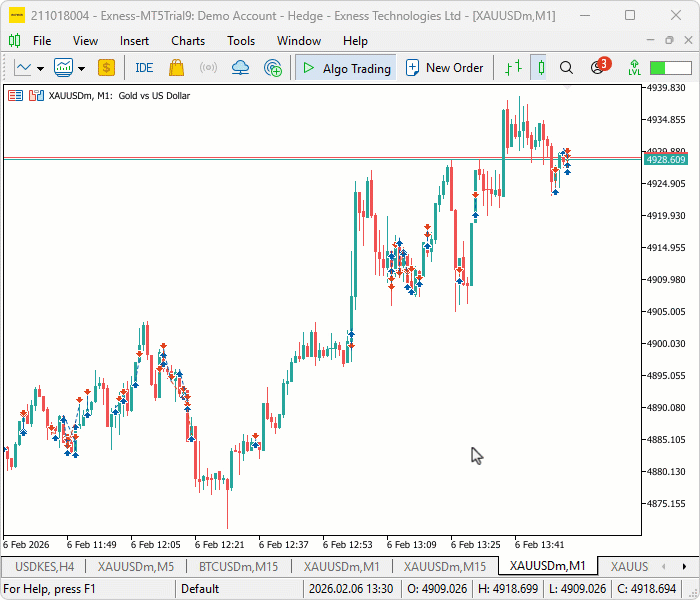The image size is (700, 600).
Task: Click the L: 4909.026 status value
Action: click(x=578, y=589)
